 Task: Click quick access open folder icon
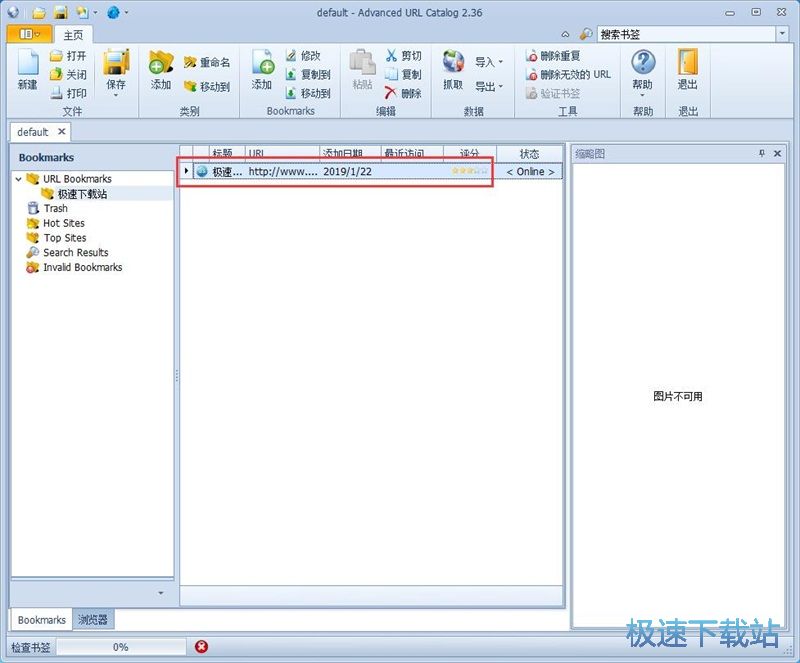(x=39, y=13)
